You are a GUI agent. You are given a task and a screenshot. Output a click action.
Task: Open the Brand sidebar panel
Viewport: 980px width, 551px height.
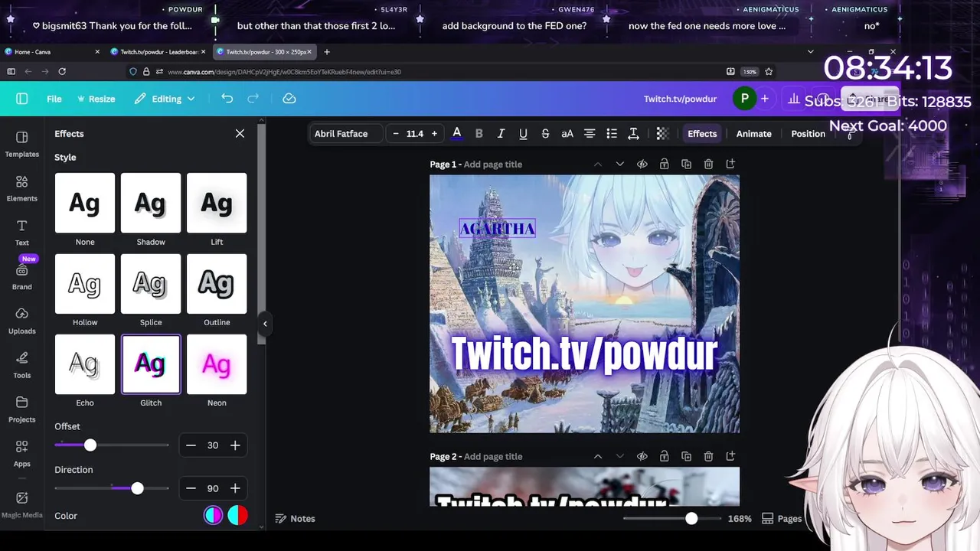pos(21,277)
